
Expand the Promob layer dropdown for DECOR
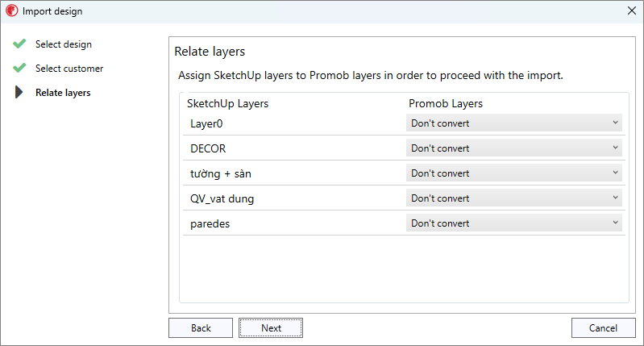point(514,148)
